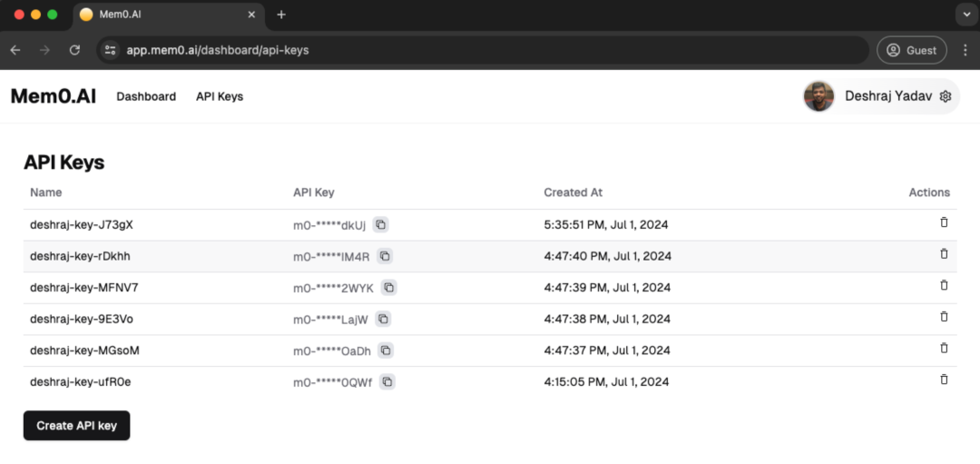Delete the deshraj-key-MFNV7 key

[x=944, y=285]
